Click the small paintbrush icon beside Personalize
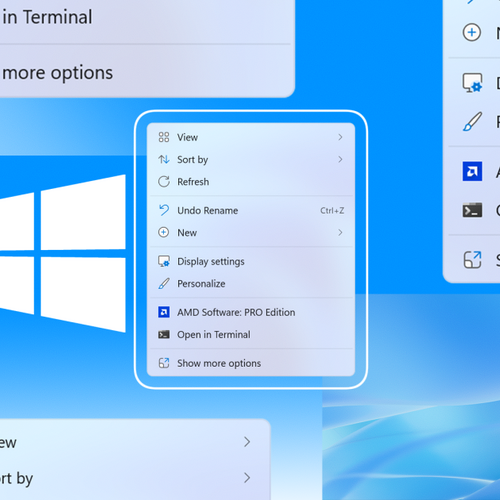Screen dimensions: 500x500 (x=164, y=284)
